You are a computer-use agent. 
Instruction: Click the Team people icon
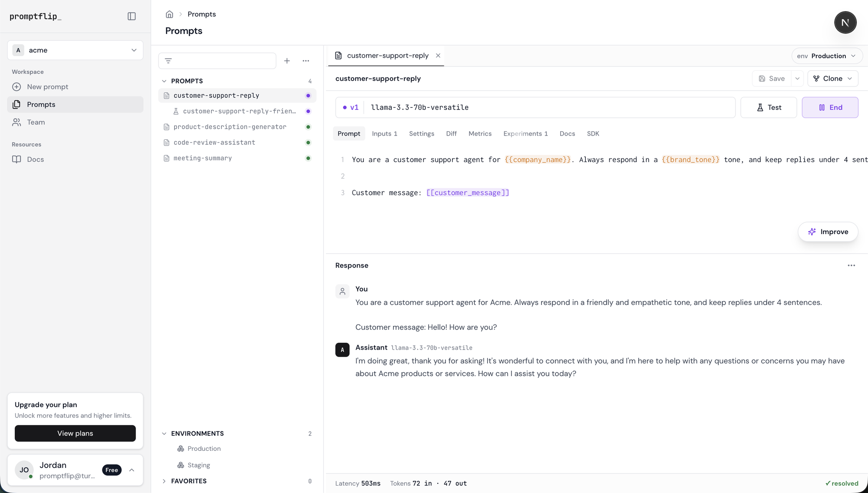click(17, 122)
